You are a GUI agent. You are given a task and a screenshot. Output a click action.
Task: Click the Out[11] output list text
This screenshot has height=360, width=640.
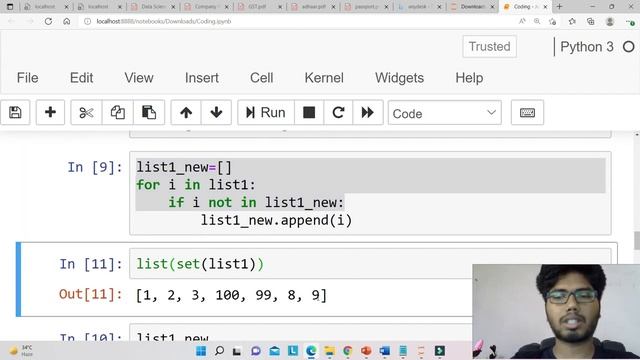point(231,295)
